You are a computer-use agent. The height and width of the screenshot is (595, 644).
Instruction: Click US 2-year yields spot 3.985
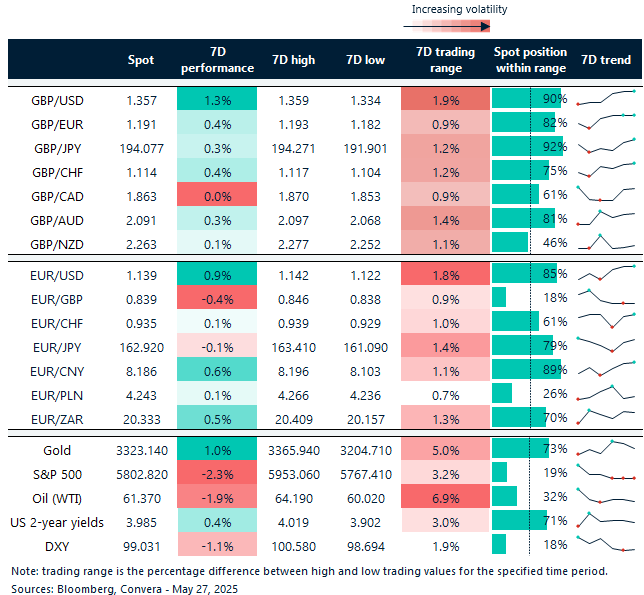tap(141, 523)
